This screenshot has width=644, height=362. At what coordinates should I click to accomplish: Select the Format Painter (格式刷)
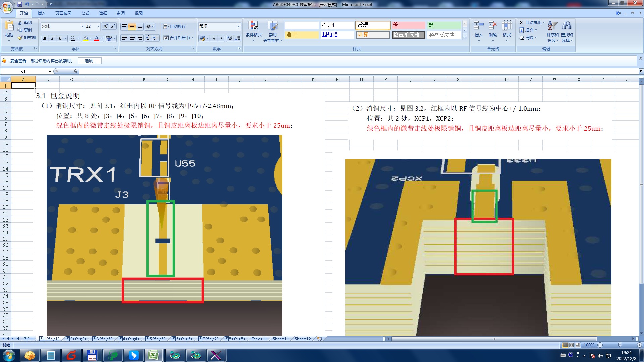pos(27,38)
